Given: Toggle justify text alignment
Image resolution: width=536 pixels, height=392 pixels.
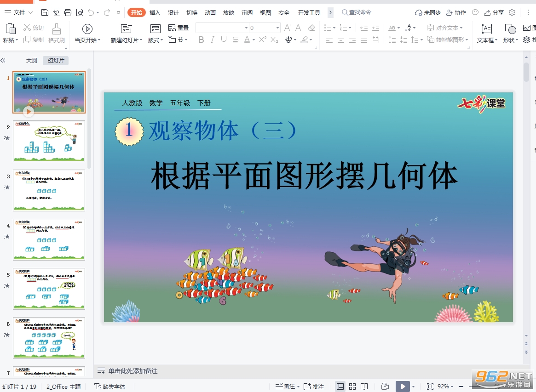Looking at the screenshot, I should (364, 40).
